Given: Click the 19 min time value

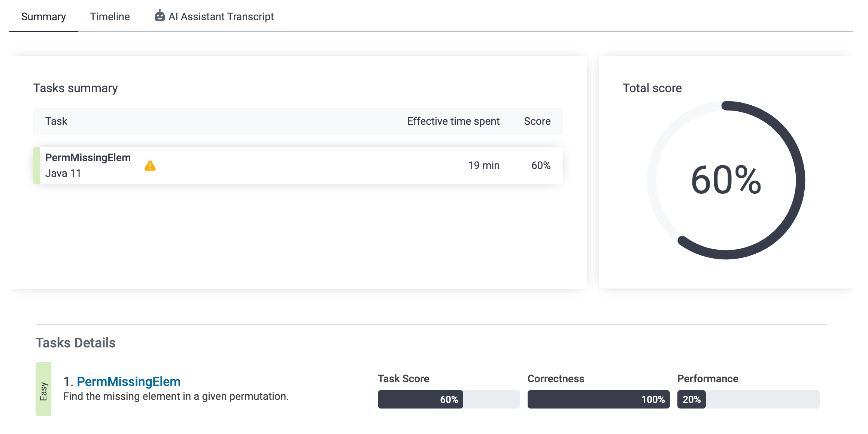Looking at the screenshot, I should (x=483, y=166).
